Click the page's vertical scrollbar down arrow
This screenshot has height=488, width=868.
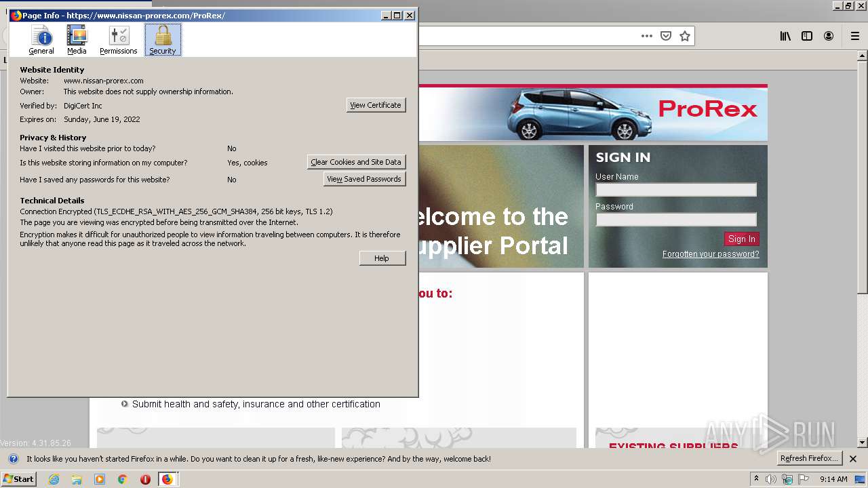(x=862, y=443)
